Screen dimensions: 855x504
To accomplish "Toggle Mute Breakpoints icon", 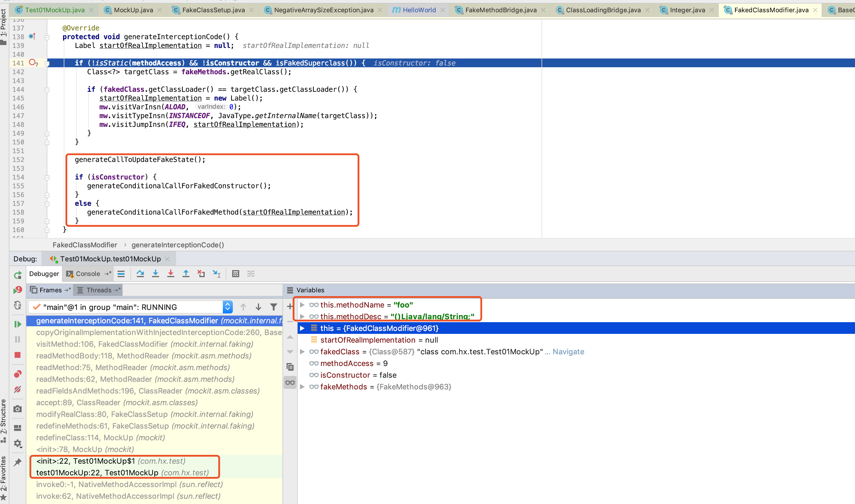I will click(18, 389).
